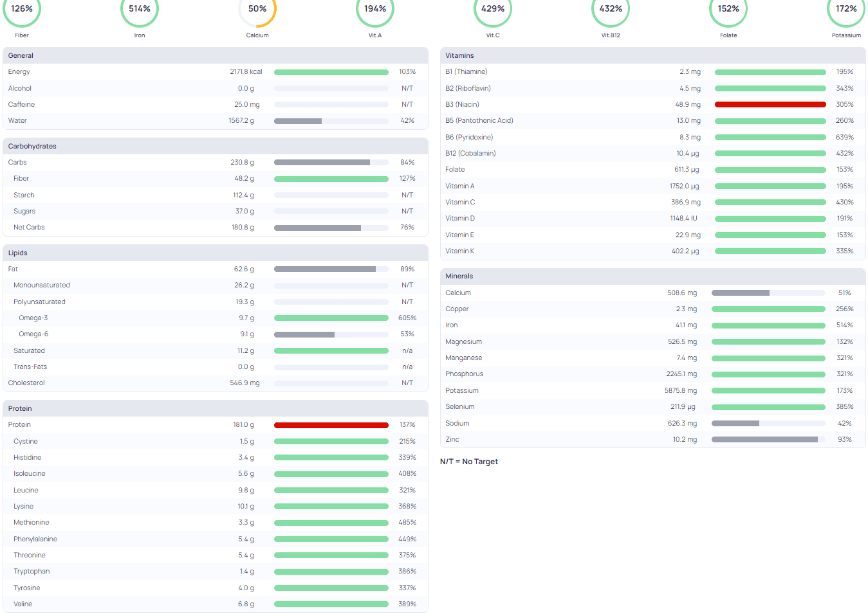
Task: Click the Selenium 211.9 µg value
Action: click(683, 407)
